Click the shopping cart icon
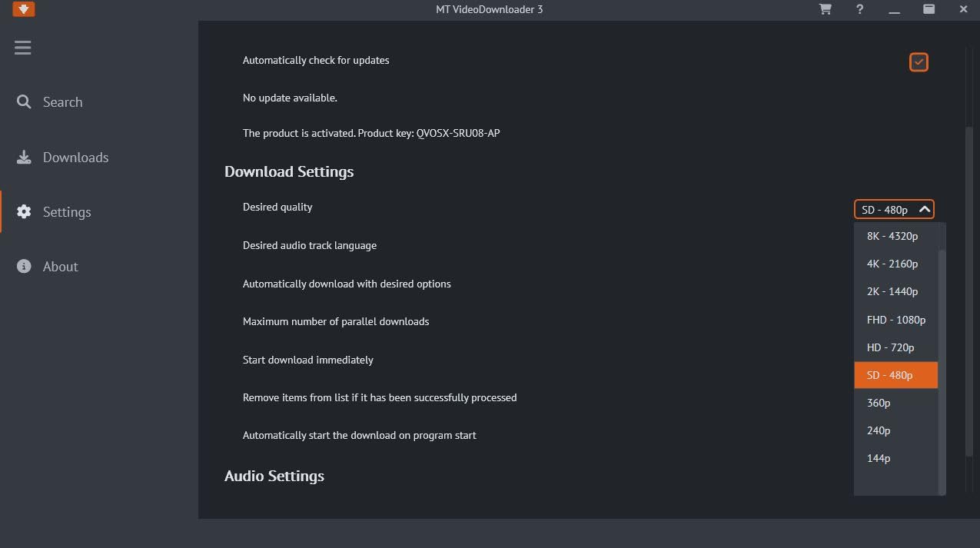Screen dimensions: 980x548 (x=826, y=9)
